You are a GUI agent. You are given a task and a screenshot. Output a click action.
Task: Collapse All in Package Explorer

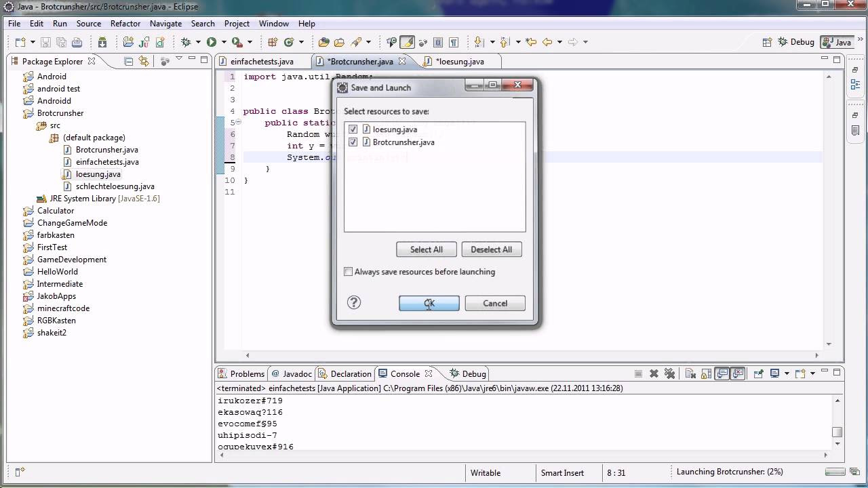[129, 61]
